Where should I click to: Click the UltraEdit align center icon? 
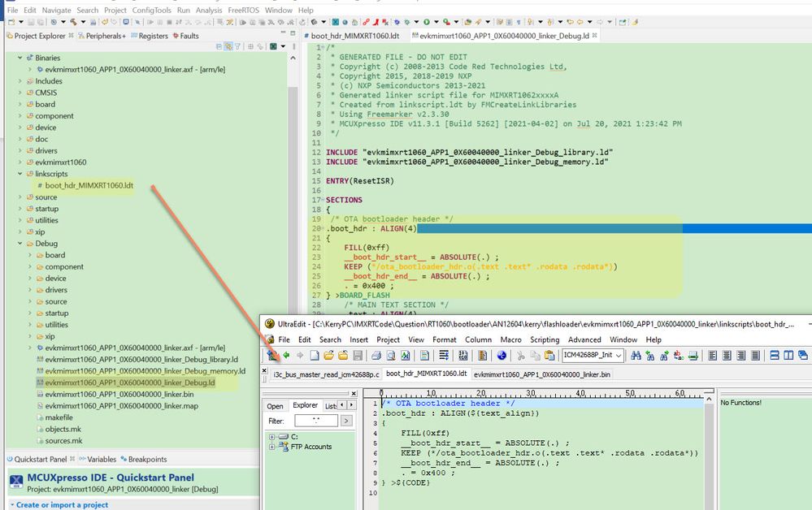727,355
